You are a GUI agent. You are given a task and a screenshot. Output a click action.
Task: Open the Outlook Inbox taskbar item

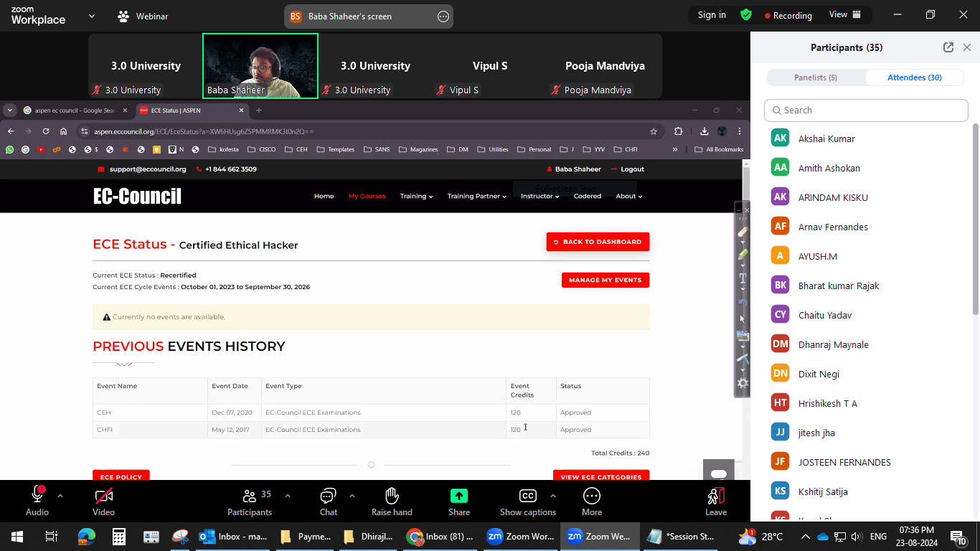[233, 536]
